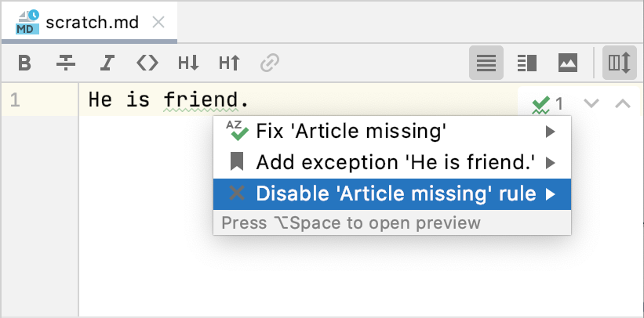Apply strikethrough formatting

(x=67, y=63)
